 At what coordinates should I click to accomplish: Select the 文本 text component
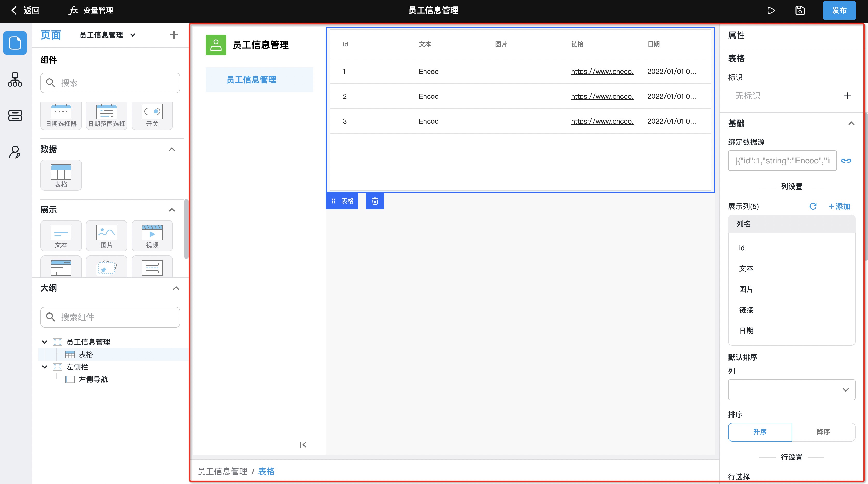pos(61,236)
